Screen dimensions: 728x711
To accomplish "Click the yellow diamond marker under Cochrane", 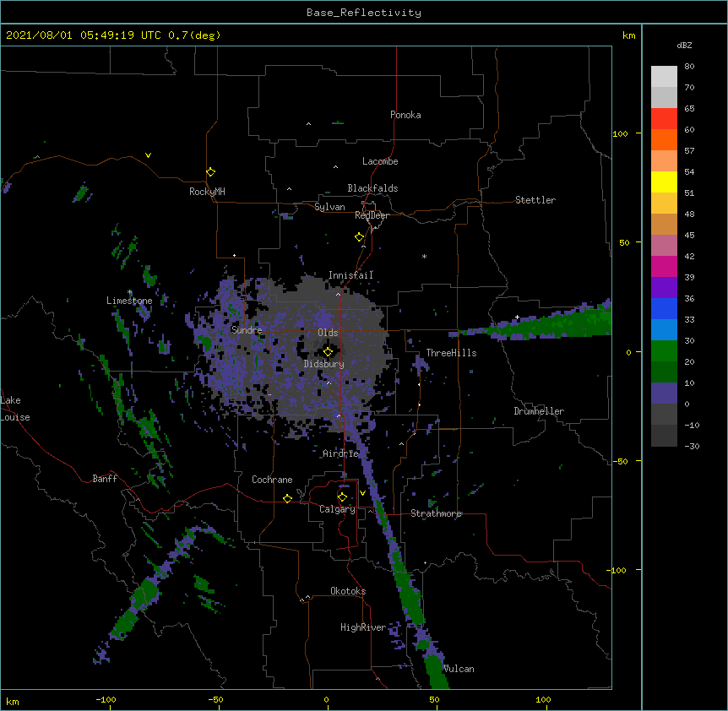I will coord(287,498).
